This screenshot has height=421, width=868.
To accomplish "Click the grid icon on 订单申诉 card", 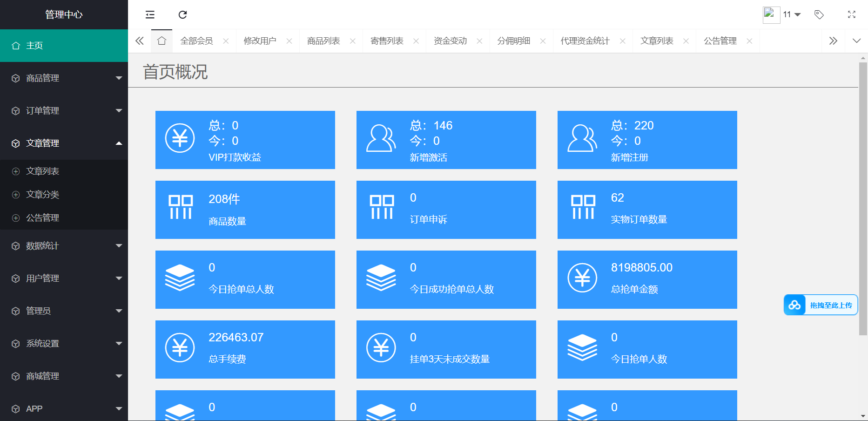I will click(382, 207).
